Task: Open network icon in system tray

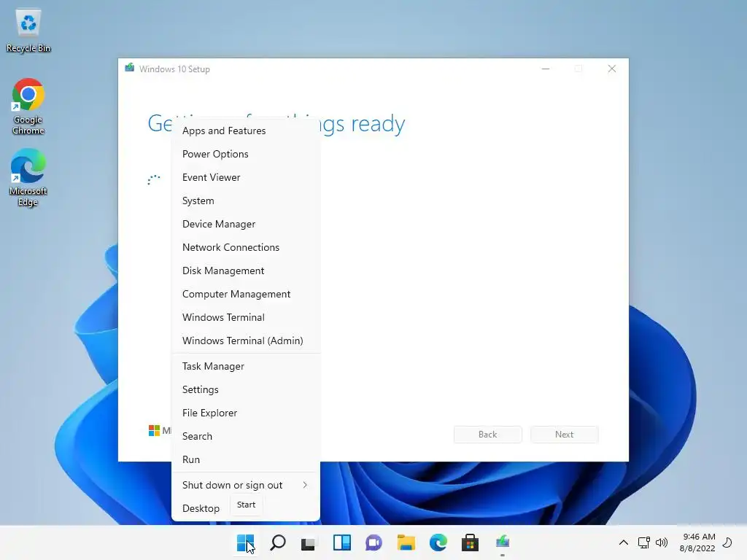Action: click(644, 542)
